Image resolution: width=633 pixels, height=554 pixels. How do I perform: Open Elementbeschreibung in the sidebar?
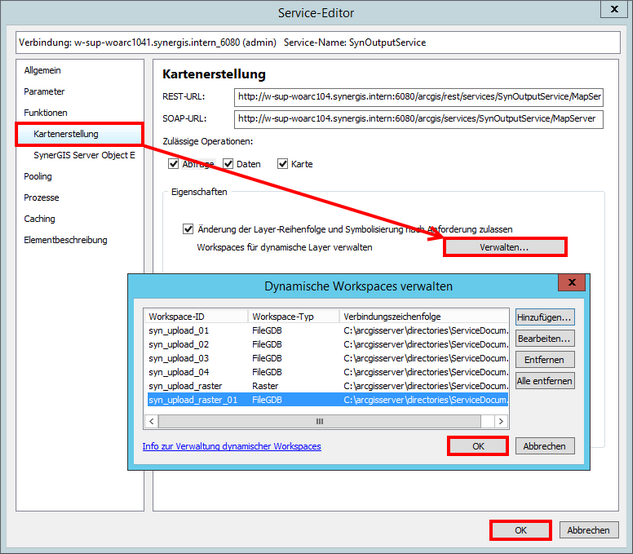pos(65,240)
